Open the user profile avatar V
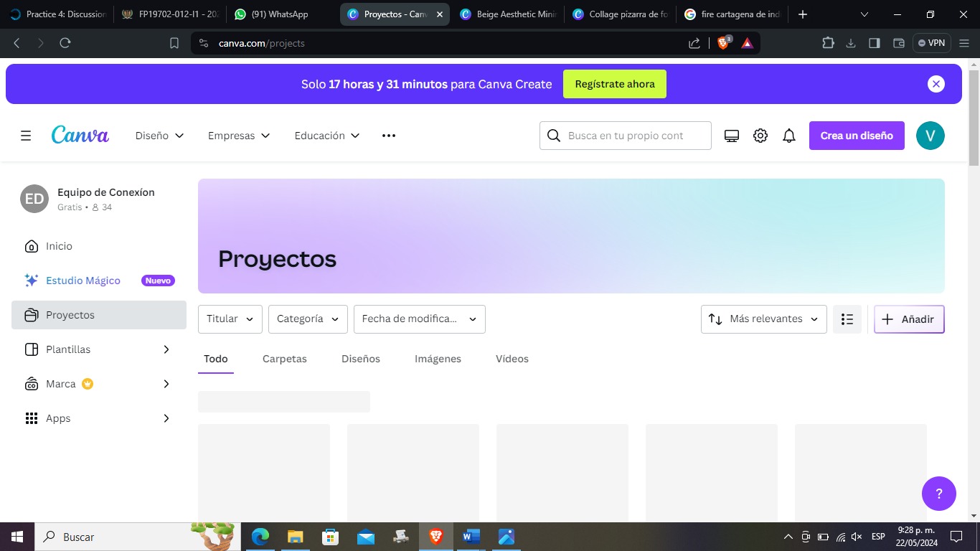Viewport: 980px width, 551px height. pos(930,136)
